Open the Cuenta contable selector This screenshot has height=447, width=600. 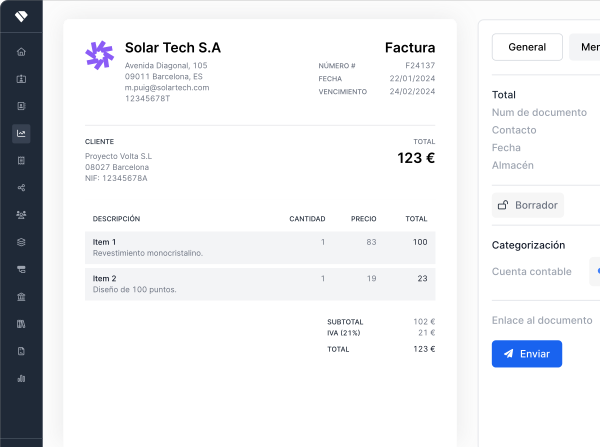click(594, 271)
